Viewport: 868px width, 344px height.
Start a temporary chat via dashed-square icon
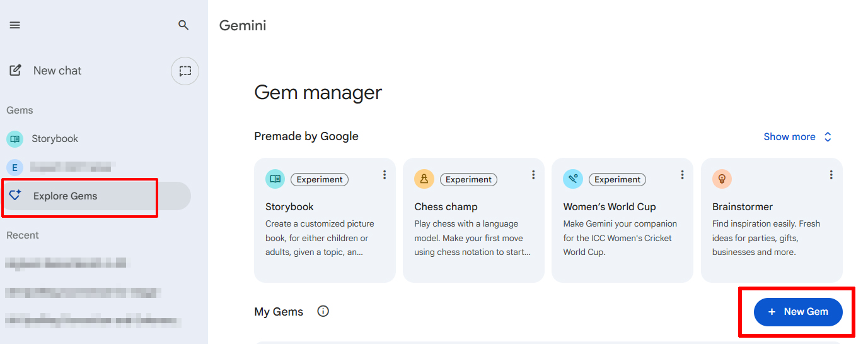click(185, 71)
